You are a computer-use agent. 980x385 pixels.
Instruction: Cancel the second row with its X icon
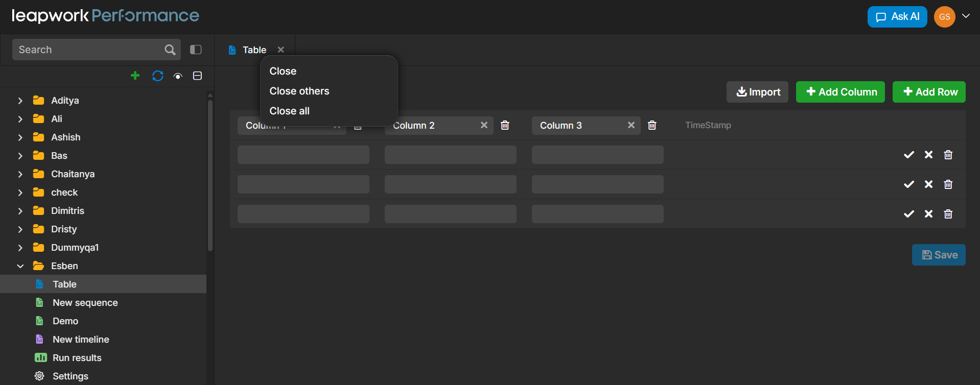[x=928, y=184]
